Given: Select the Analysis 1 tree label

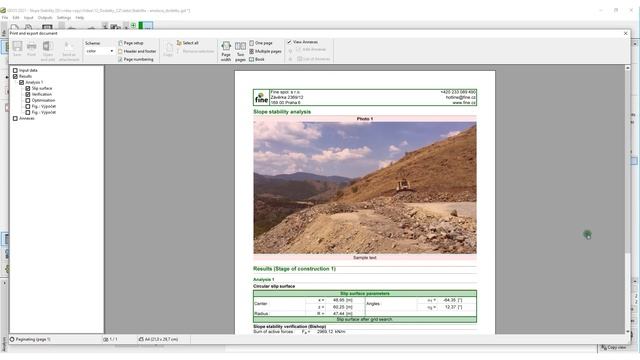Looking at the screenshot, I should (34, 82).
